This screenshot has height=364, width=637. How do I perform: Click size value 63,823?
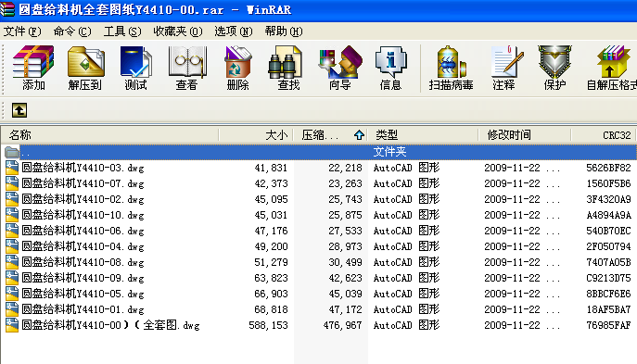(271, 278)
